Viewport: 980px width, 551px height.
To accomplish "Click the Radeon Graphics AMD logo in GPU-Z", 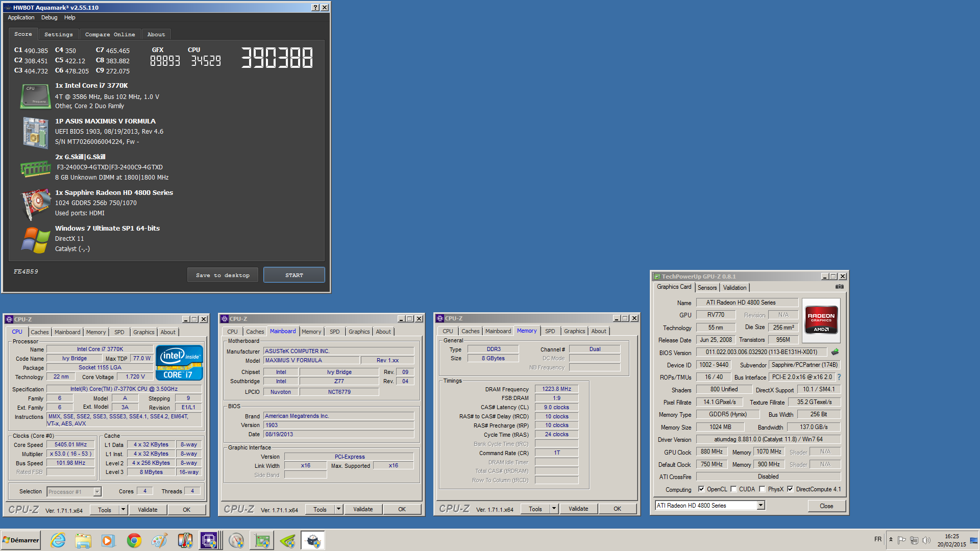I will pyautogui.click(x=821, y=320).
